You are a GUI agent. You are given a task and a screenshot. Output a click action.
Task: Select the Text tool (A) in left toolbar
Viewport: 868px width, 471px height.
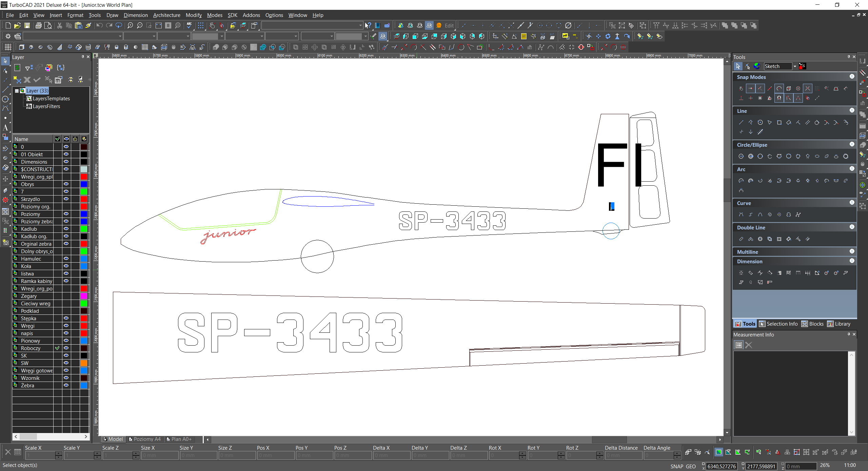[x=5, y=128]
